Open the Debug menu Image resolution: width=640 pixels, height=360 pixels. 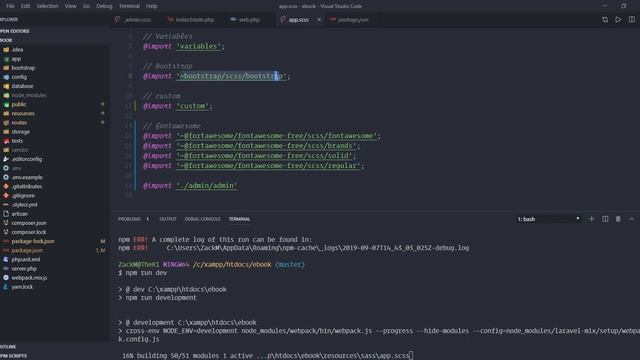(104, 6)
